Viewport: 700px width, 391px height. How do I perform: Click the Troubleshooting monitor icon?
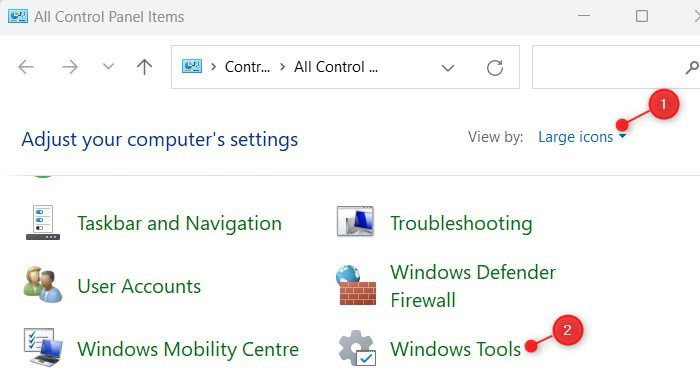[x=355, y=221]
